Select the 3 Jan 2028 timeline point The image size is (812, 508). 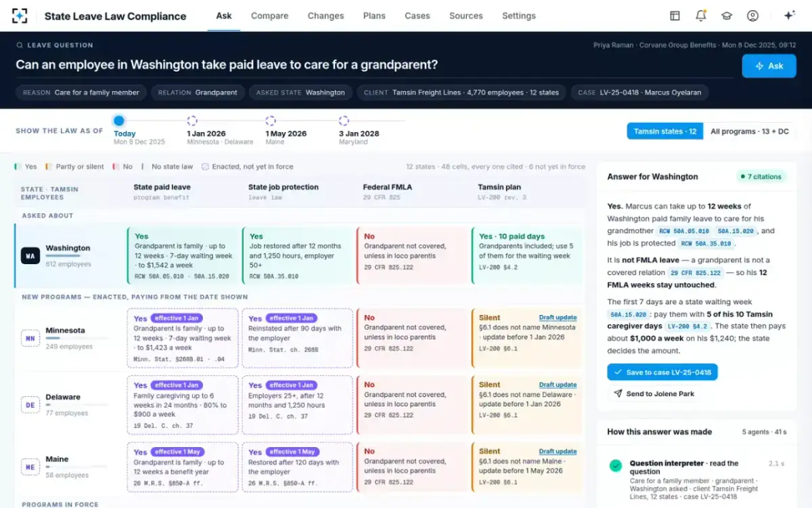tap(344, 121)
